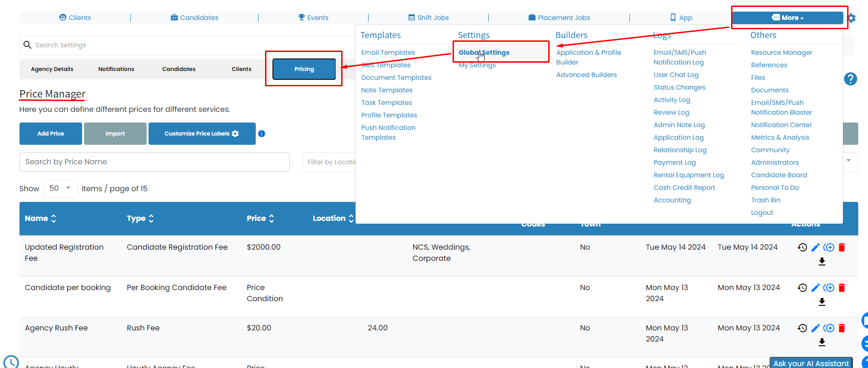Open history for Updated Registration Fee
The width and height of the screenshot is (868, 368).
[x=802, y=247]
